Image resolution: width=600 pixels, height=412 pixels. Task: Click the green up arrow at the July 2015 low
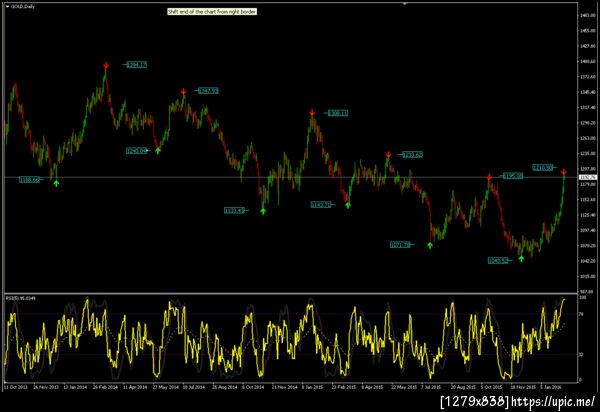(x=430, y=245)
